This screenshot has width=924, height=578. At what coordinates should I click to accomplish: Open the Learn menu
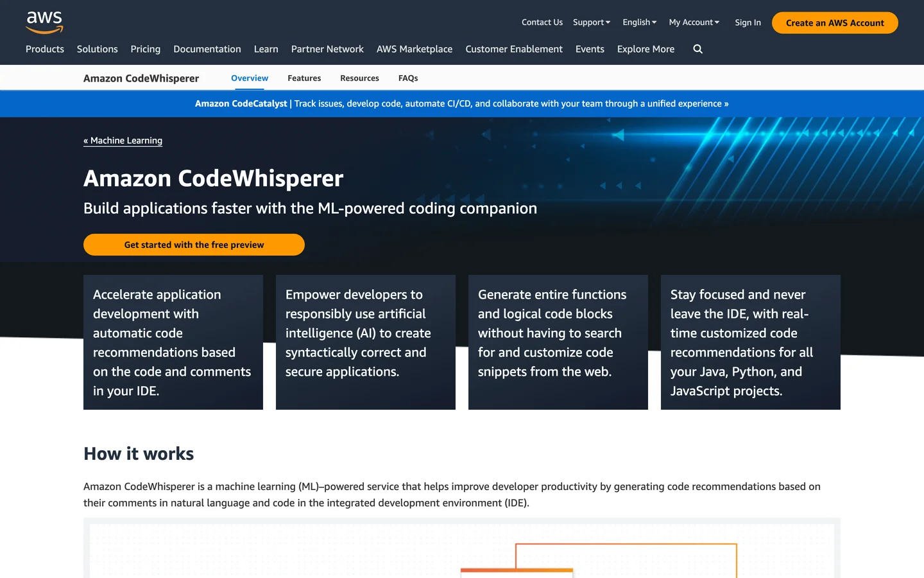[x=266, y=49]
